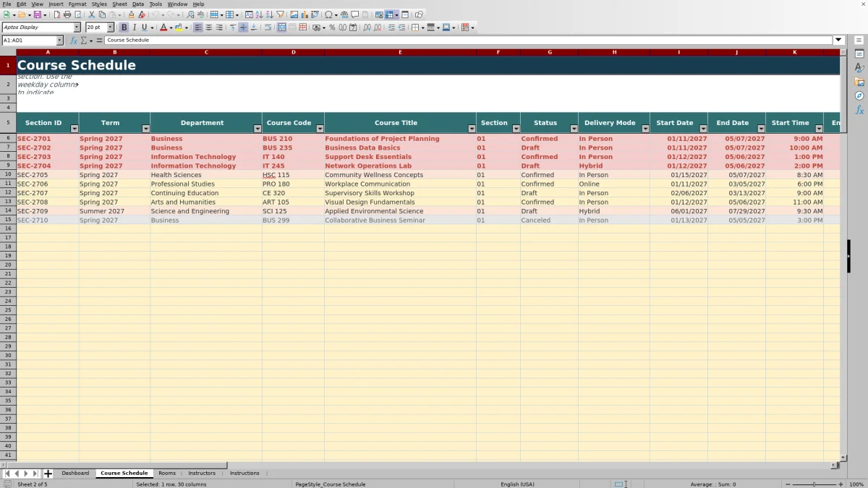Expand the font name dropdown
This screenshot has width=868, height=488.
point(77,27)
